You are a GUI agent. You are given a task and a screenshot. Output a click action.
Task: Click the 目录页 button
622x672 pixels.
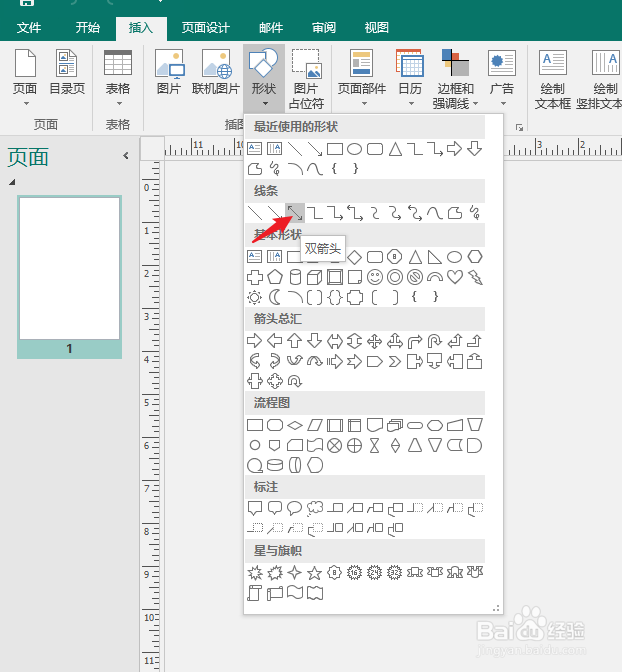click(67, 72)
